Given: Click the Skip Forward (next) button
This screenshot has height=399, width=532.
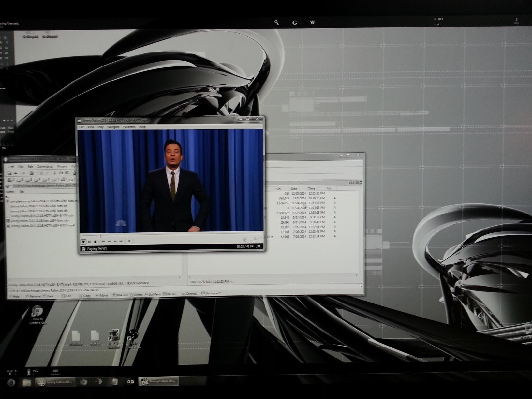Looking at the screenshot, I should coord(121,241).
